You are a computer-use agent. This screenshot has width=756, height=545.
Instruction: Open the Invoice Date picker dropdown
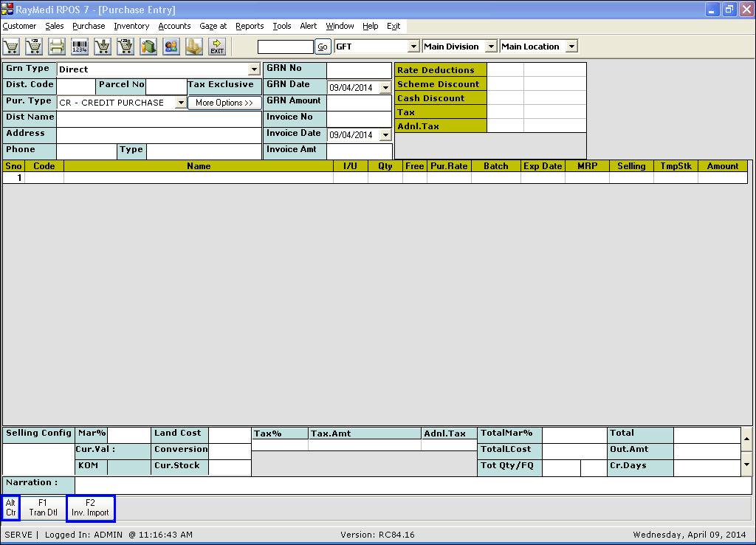click(385, 135)
